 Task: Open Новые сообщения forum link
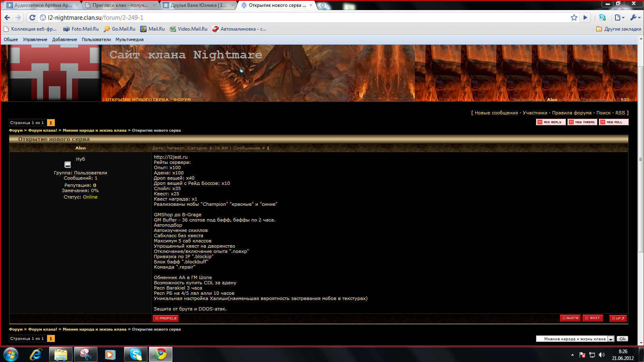coord(496,113)
